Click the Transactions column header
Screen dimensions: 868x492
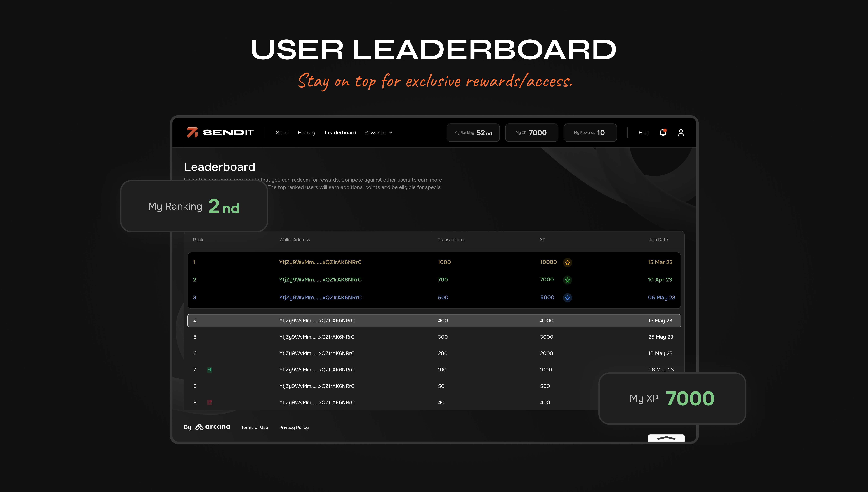point(451,240)
